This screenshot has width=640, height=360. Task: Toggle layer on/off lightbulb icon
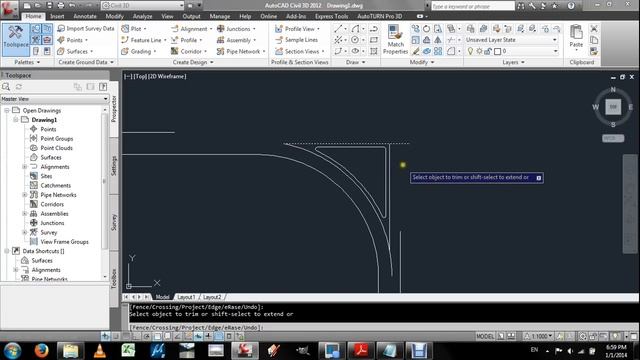coord(470,51)
